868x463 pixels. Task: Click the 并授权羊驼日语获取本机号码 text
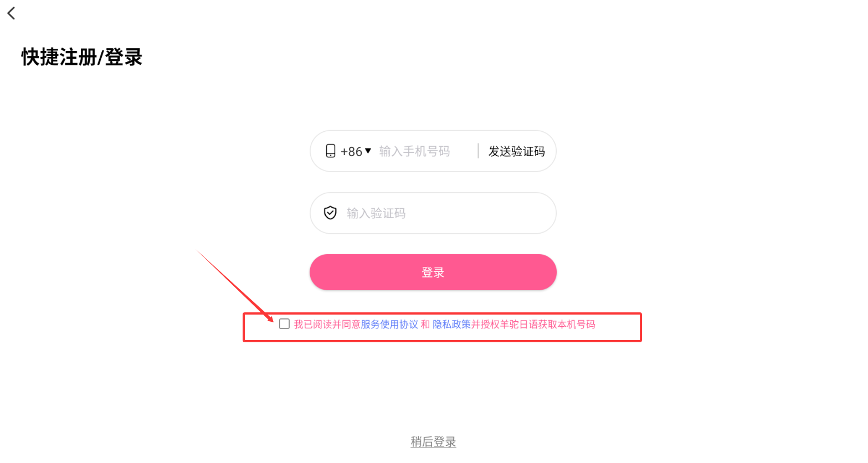point(533,325)
